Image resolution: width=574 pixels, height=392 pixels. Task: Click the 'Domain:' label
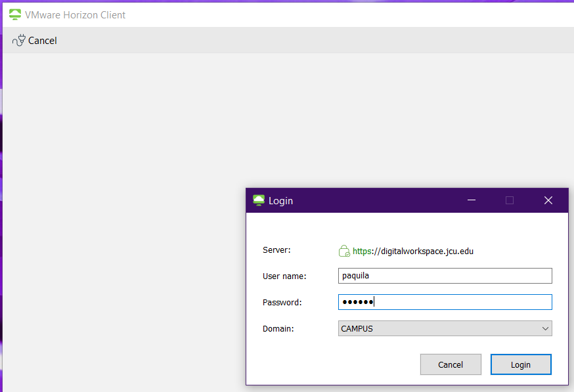pyautogui.click(x=278, y=329)
